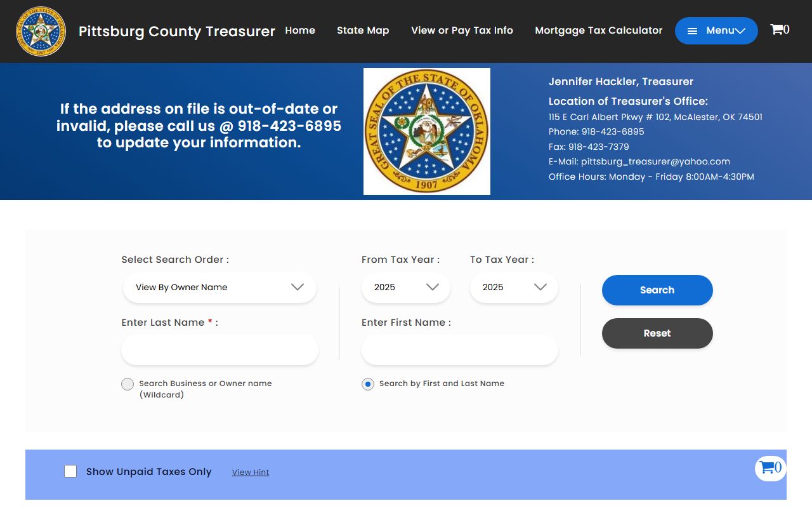Open the From Tax Year dropdown
The height and width of the screenshot is (508, 812).
[x=406, y=287]
